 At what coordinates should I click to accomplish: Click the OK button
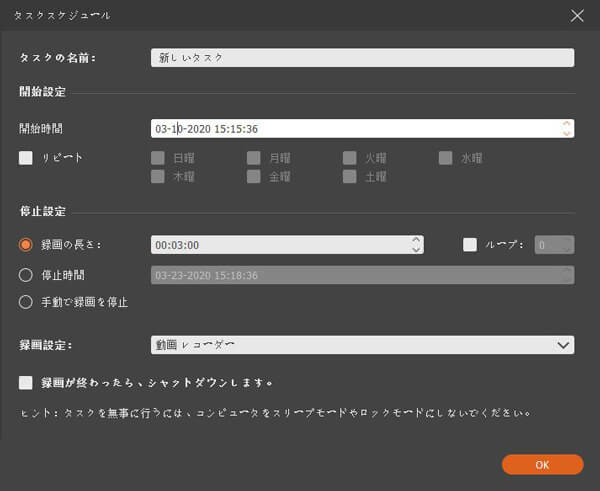(542, 464)
